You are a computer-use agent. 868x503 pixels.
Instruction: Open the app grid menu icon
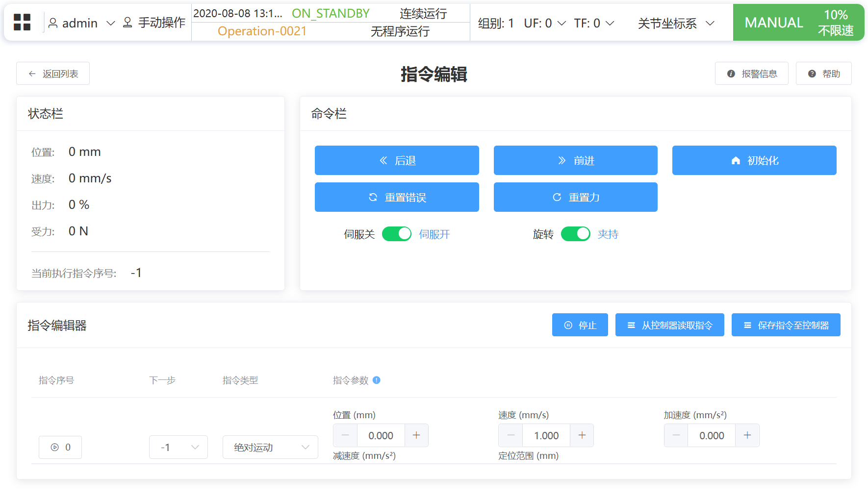[22, 23]
